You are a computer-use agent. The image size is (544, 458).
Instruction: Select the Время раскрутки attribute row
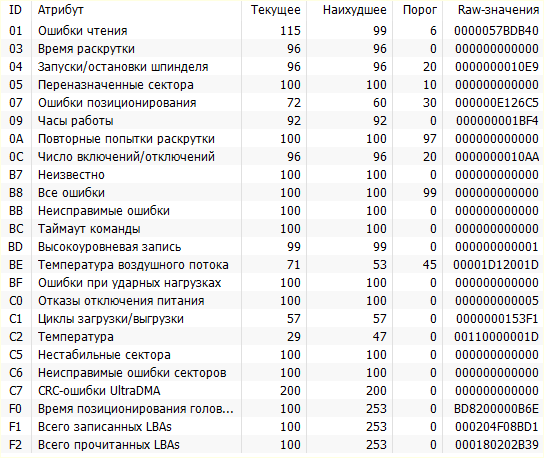[x=272, y=49]
